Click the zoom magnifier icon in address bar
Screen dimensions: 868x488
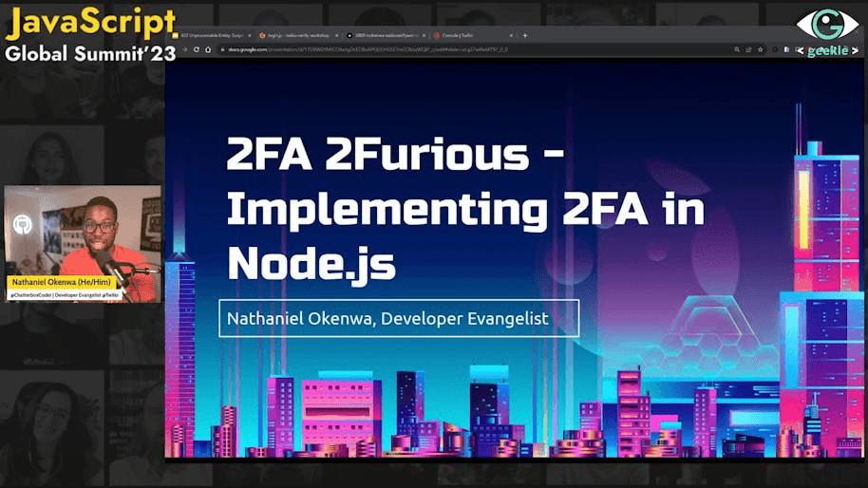click(x=737, y=49)
